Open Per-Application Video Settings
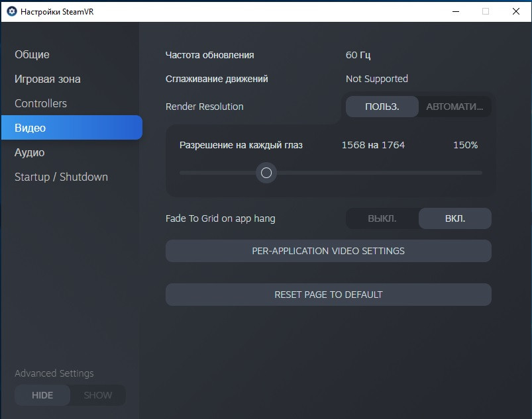This screenshot has width=532, height=419. pyautogui.click(x=329, y=251)
